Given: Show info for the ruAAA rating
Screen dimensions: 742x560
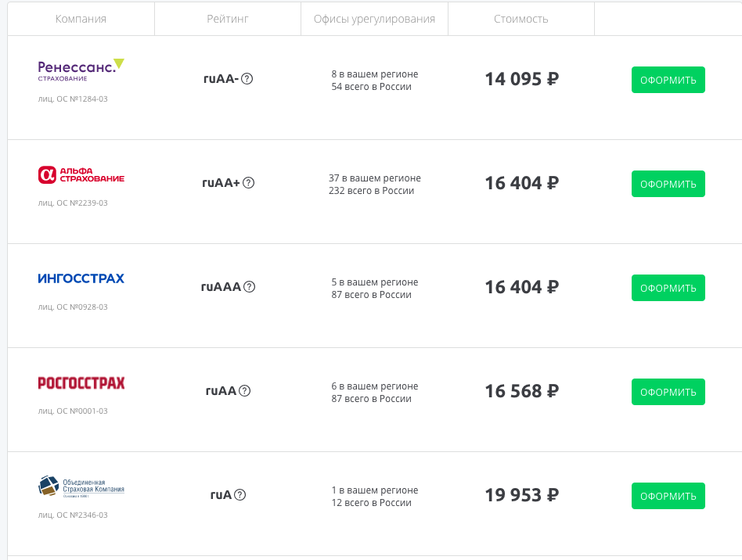Looking at the screenshot, I should coord(250,287).
